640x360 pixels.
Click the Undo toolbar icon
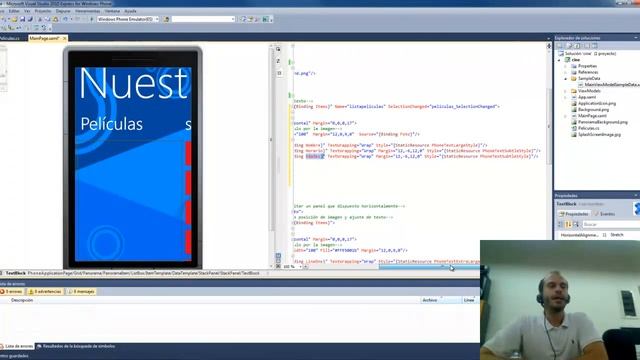[65, 19]
